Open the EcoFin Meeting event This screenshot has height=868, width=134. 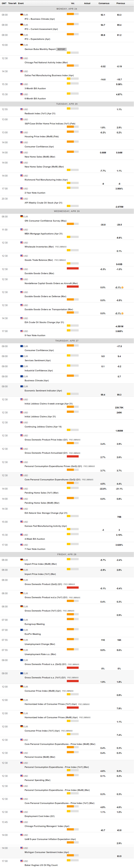[33, 634]
